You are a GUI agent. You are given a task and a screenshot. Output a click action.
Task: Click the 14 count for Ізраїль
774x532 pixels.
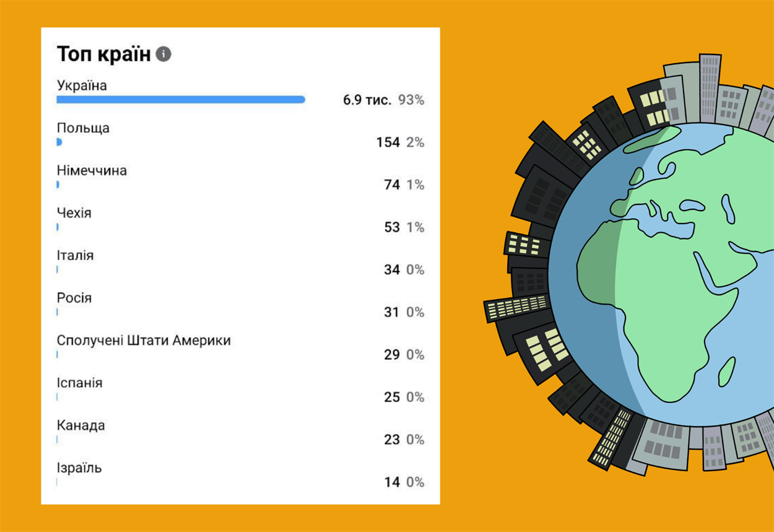[392, 482]
